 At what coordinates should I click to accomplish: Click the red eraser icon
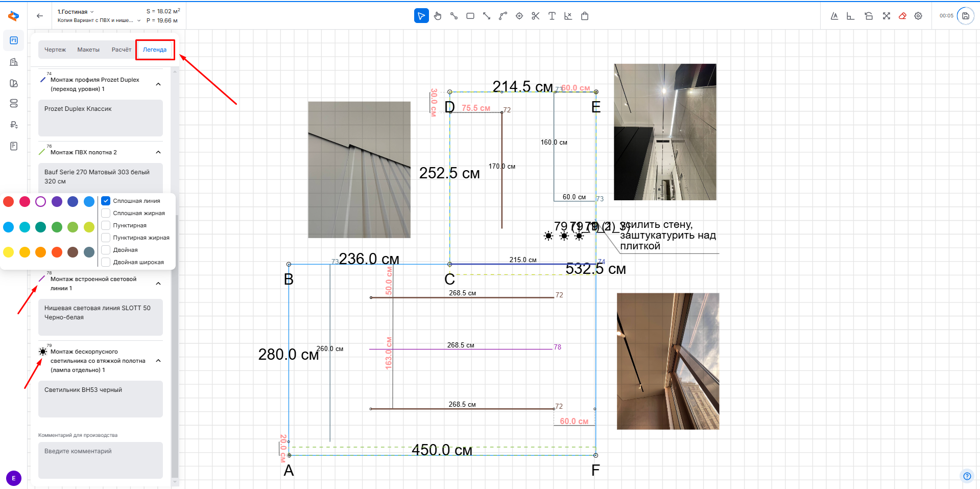point(902,16)
